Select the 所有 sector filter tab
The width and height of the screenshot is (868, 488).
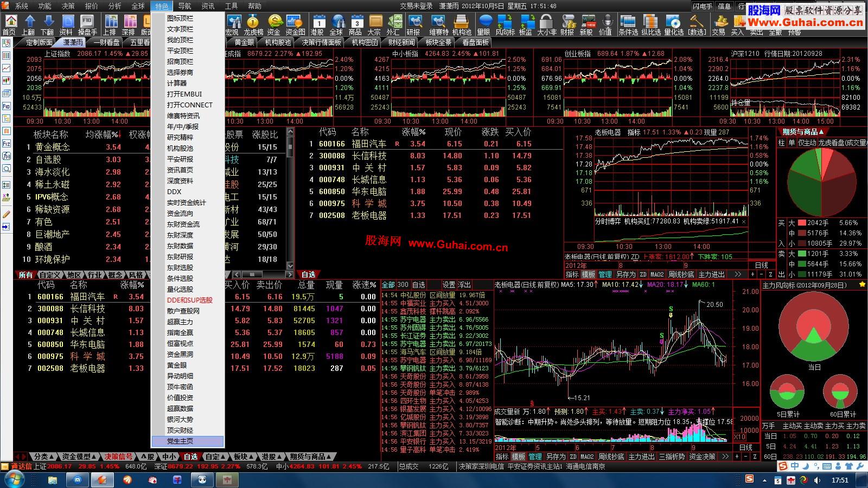25,275
